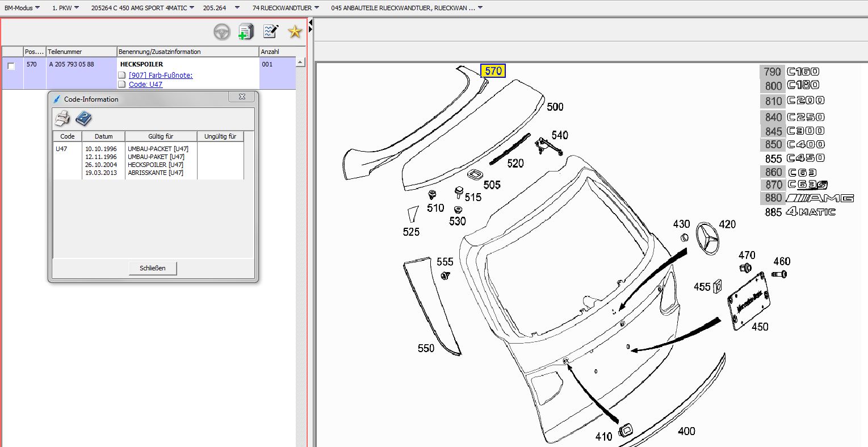Select callout 550 in the diagram
This screenshot has height=447, width=868.
click(x=426, y=348)
